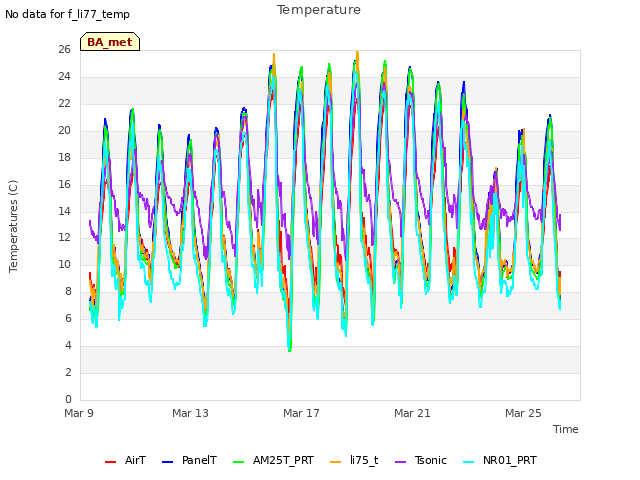Click the Mar 13 x-axis tick label
Image resolution: width=640 pixels, height=480 pixels.
[x=190, y=413]
